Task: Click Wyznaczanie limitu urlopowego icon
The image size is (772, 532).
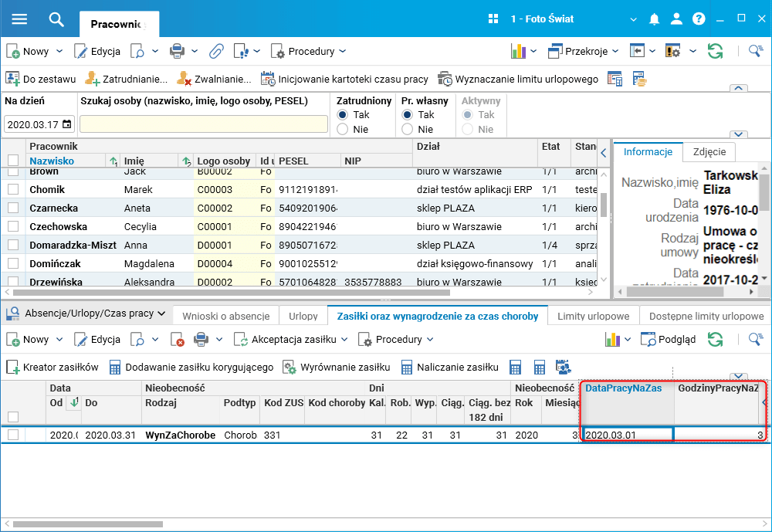Action: click(x=445, y=79)
